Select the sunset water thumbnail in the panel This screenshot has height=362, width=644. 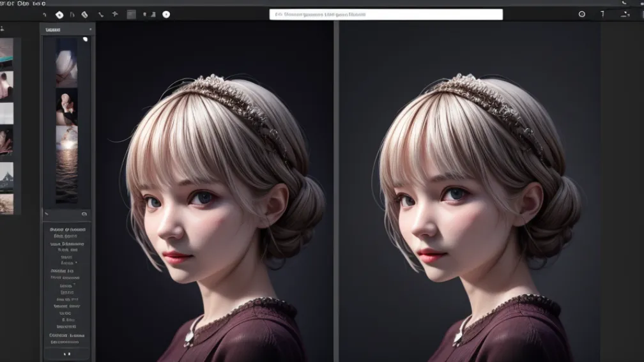66,163
